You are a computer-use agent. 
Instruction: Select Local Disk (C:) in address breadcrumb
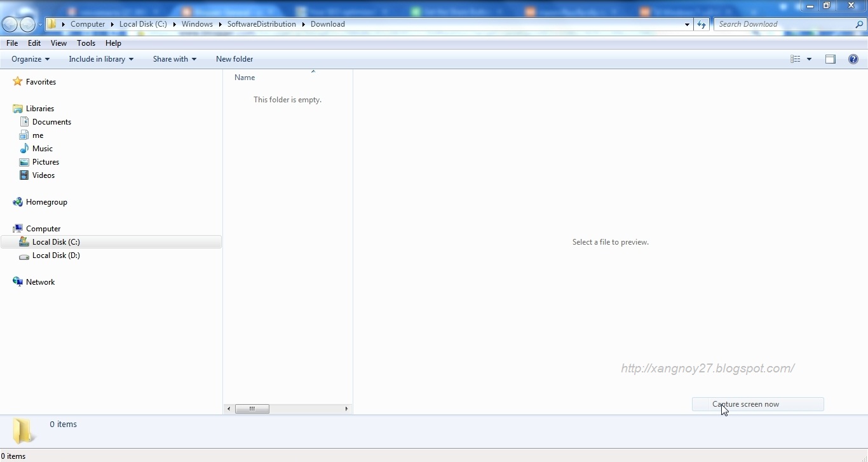[143, 24]
